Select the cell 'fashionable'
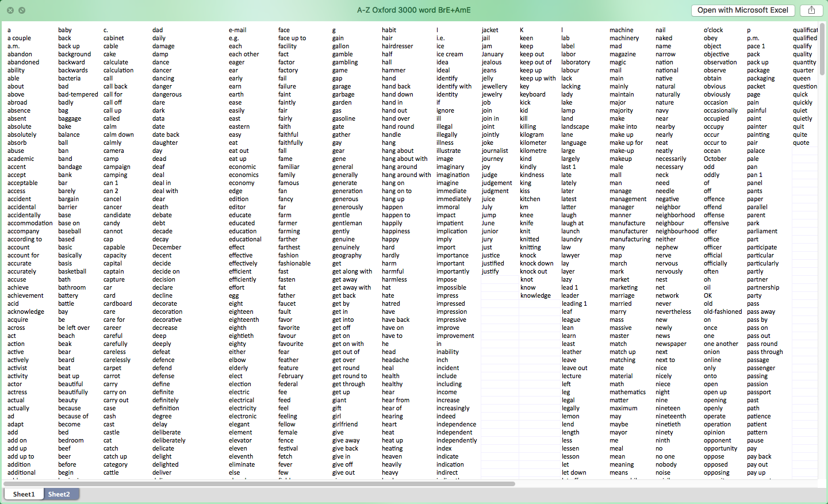 click(294, 263)
